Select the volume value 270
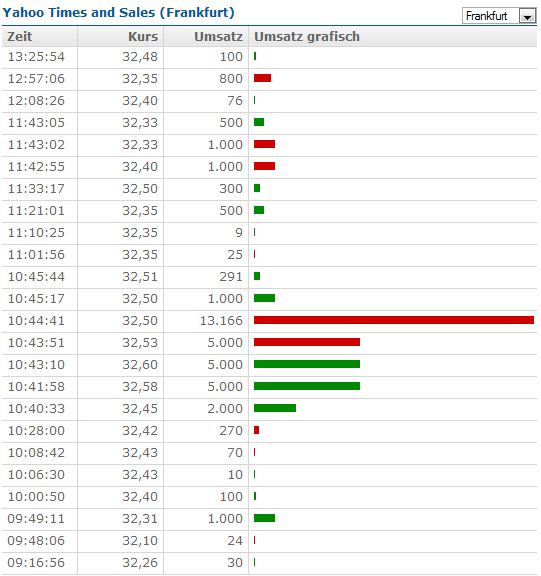The width and height of the screenshot is (541, 576). (x=231, y=431)
